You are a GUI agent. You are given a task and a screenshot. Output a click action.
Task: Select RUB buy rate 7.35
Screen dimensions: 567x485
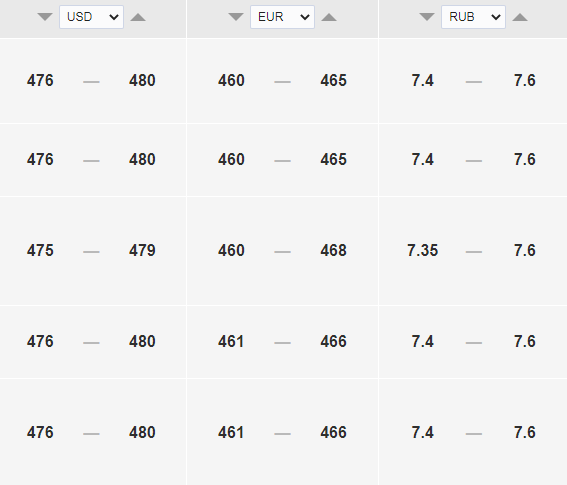[x=422, y=250]
